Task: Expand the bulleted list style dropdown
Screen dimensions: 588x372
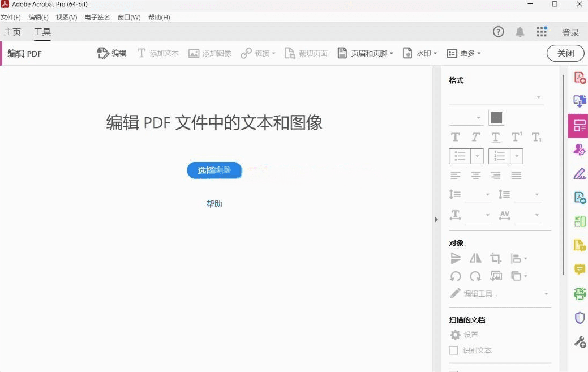Action: click(477, 156)
